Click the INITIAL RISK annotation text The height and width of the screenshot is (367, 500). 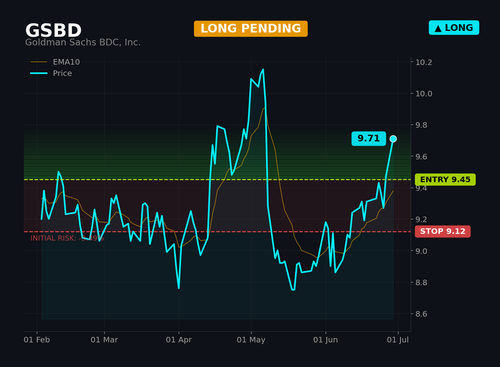[67, 238]
